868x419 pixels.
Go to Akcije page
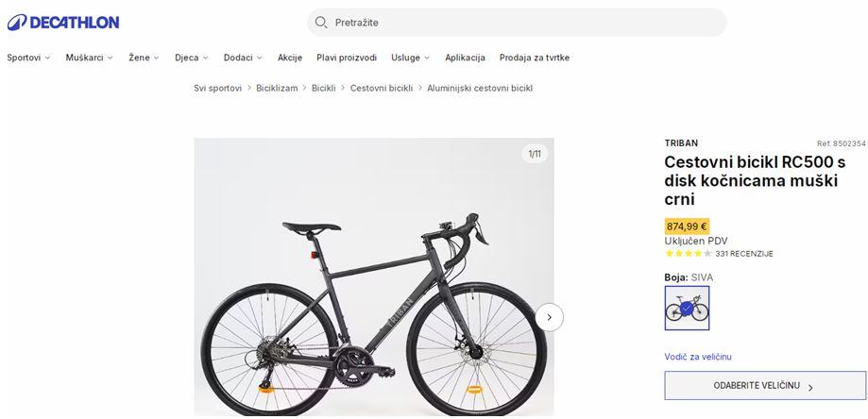tap(290, 58)
